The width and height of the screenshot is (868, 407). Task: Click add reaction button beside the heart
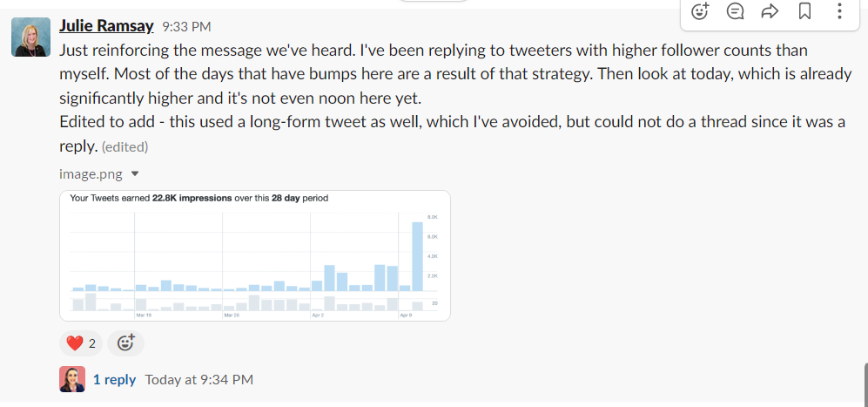click(125, 343)
